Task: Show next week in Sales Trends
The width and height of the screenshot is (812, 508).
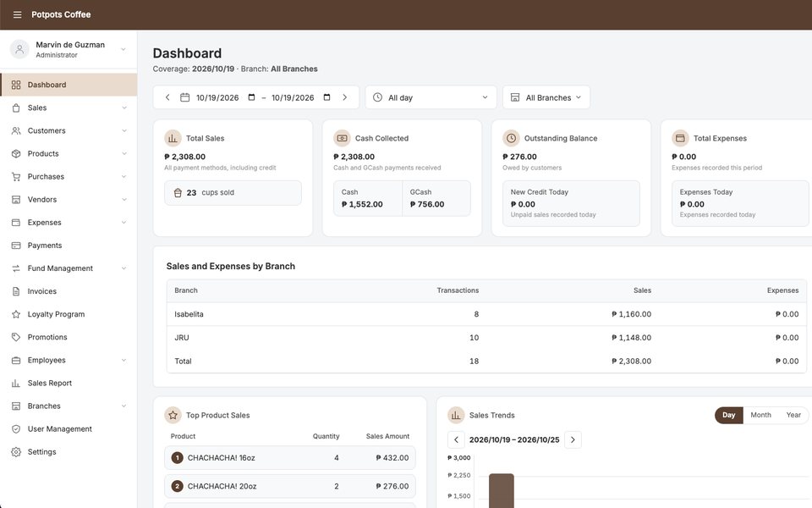Action: 573,439
